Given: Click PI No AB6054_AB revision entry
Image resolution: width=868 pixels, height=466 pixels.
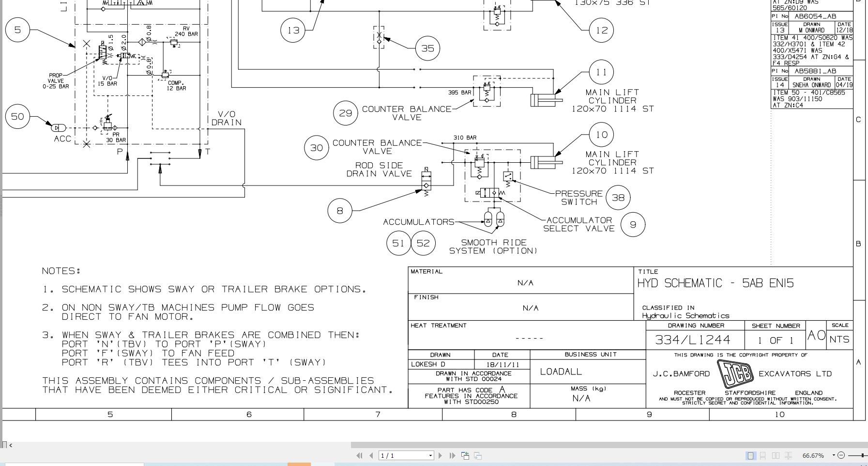Looking at the screenshot, I should click(812, 16).
